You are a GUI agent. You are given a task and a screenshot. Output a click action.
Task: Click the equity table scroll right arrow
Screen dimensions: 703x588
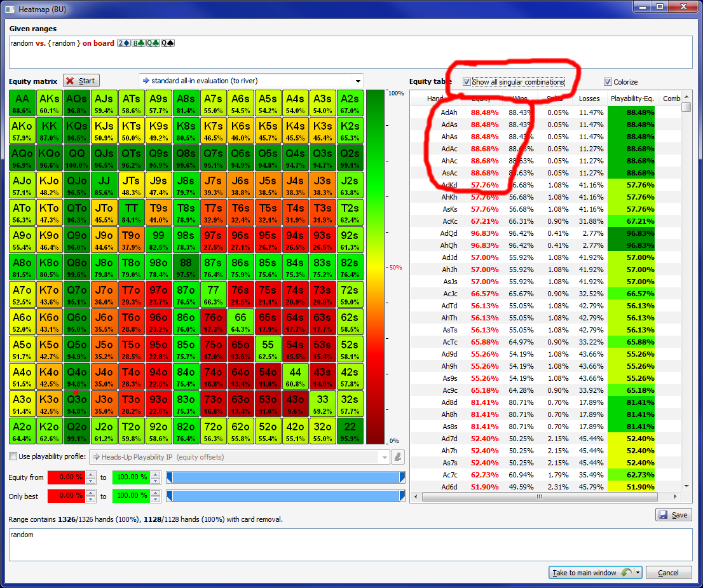675,496
